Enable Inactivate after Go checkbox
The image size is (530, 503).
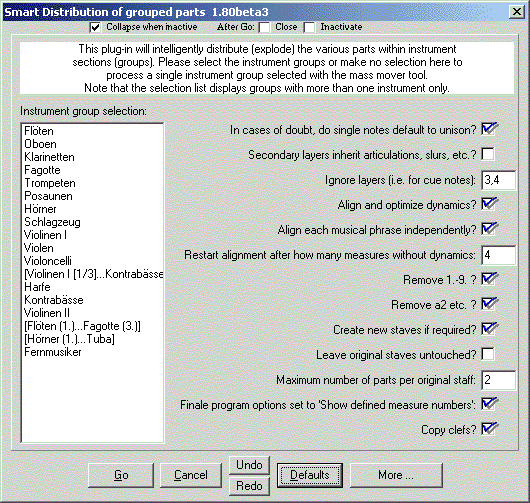tap(309, 27)
